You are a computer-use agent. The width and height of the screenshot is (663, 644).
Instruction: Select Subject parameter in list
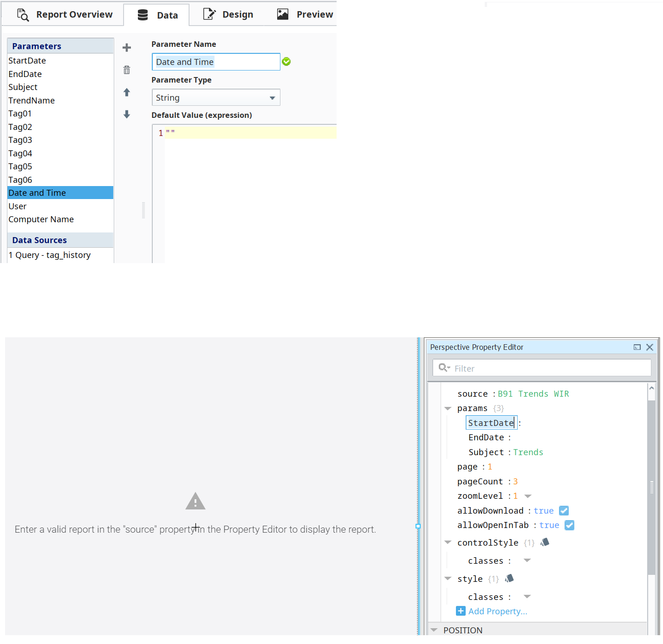(x=60, y=87)
